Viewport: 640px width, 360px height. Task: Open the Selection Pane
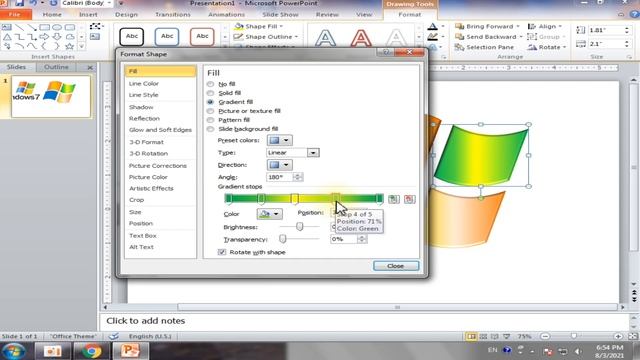(484, 47)
